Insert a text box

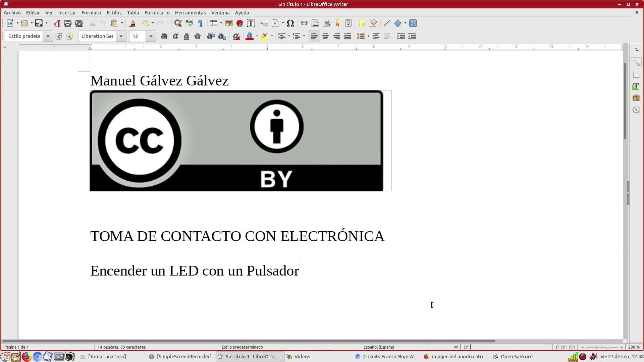click(251, 23)
